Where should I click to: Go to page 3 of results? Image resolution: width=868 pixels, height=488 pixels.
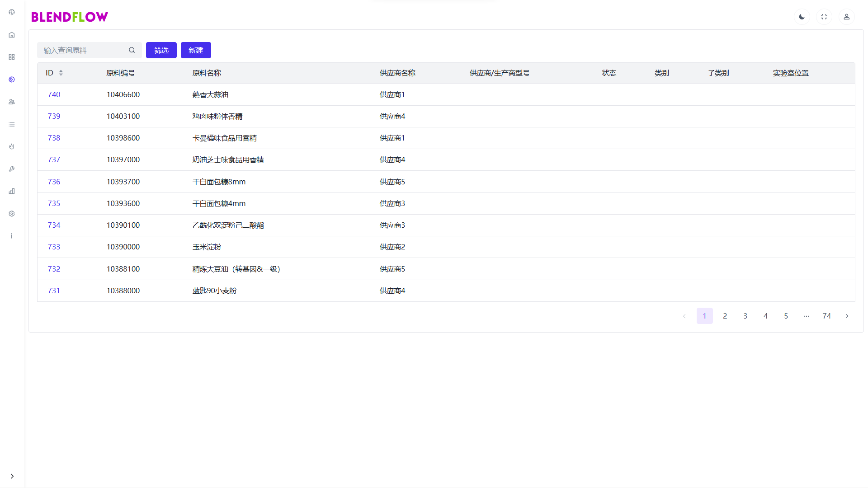[x=745, y=316]
